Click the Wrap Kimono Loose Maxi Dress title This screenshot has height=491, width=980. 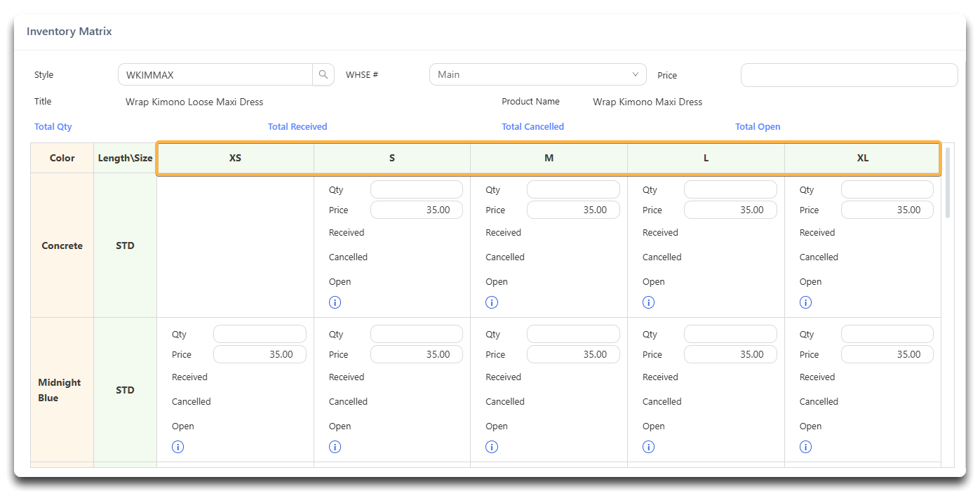pyautogui.click(x=194, y=102)
